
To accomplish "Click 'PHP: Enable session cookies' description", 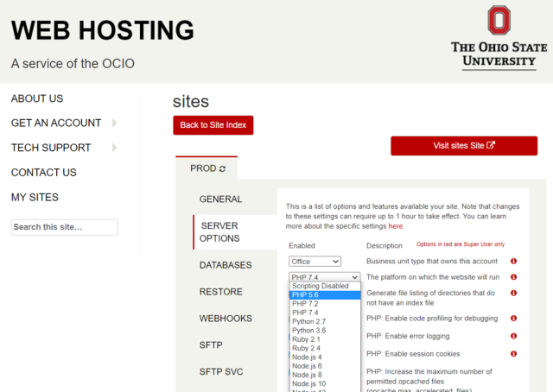I will [413, 354].
